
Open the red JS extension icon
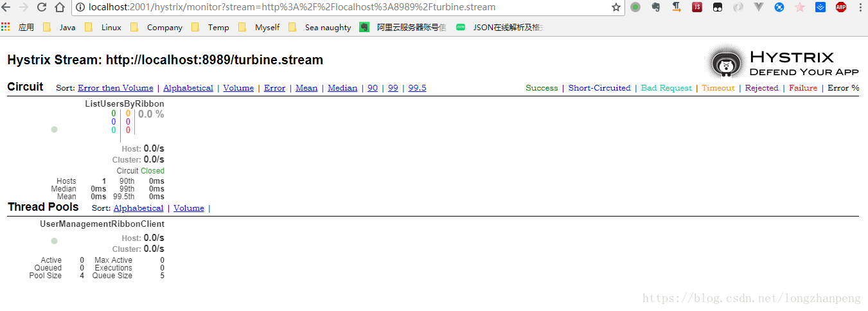(x=697, y=7)
